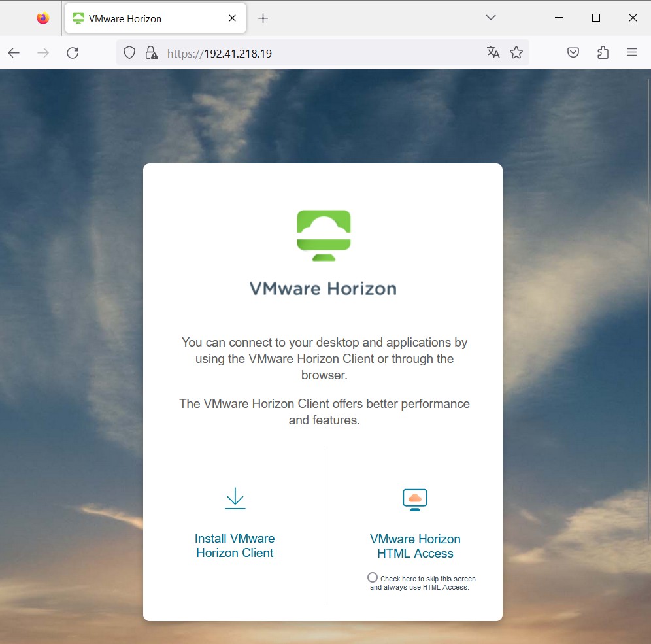Close the VMware Horizon tab
This screenshot has height=644, width=651.
pyautogui.click(x=233, y=18)
